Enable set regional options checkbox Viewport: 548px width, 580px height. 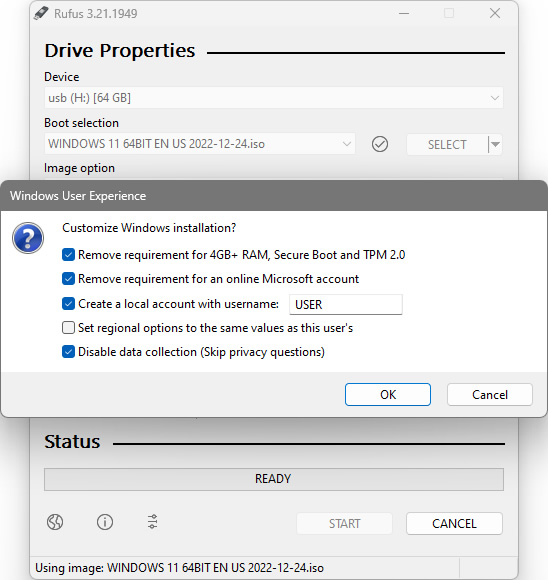(x=68, y=328)
